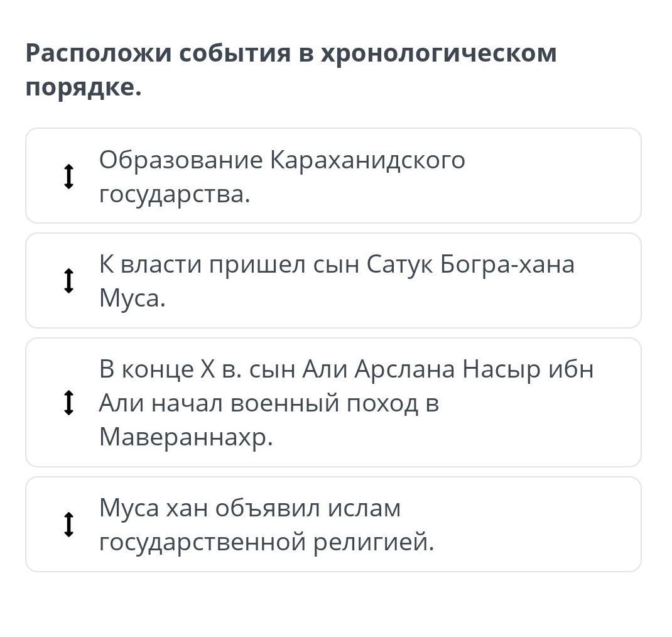Click the text 'В конце X в.'

[x=170, y=369]
